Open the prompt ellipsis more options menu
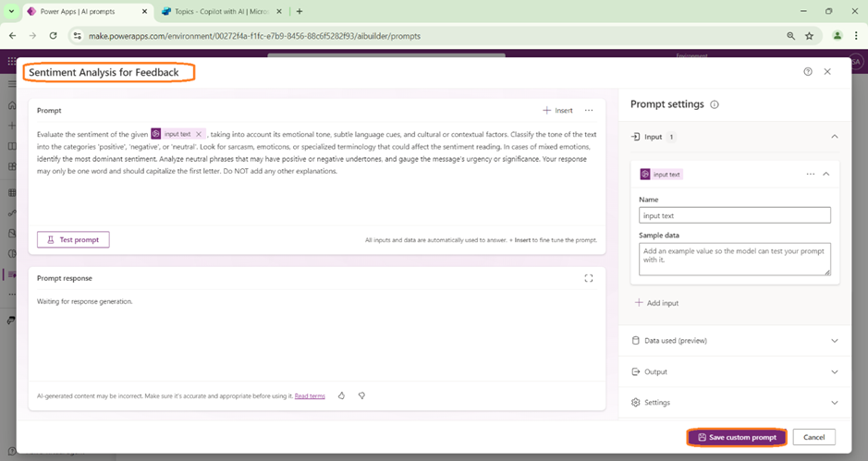 click(x=589, y=111)
